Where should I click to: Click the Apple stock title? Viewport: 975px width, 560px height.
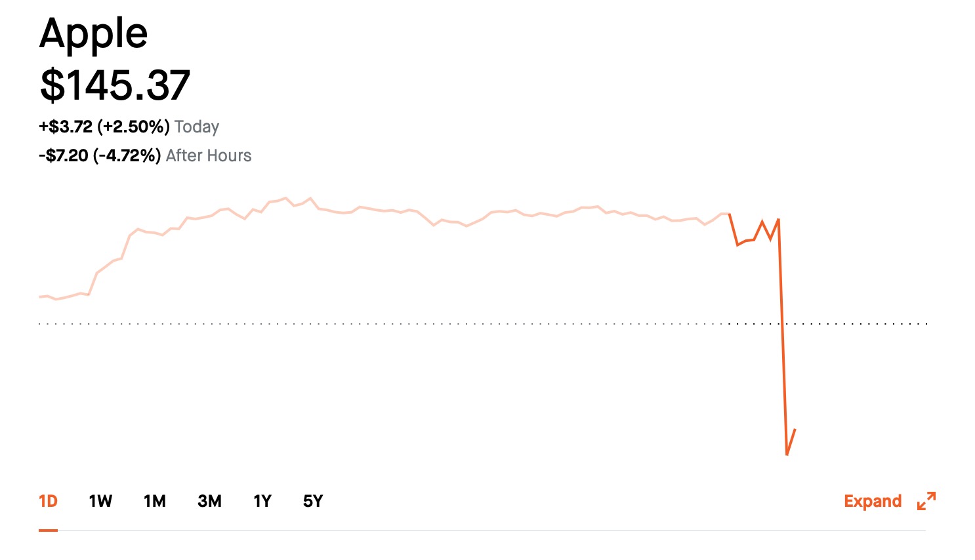point(94,33)
